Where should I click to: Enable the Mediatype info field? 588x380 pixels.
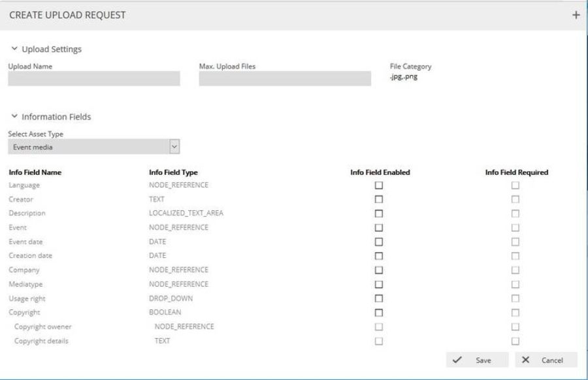[379, 284]
